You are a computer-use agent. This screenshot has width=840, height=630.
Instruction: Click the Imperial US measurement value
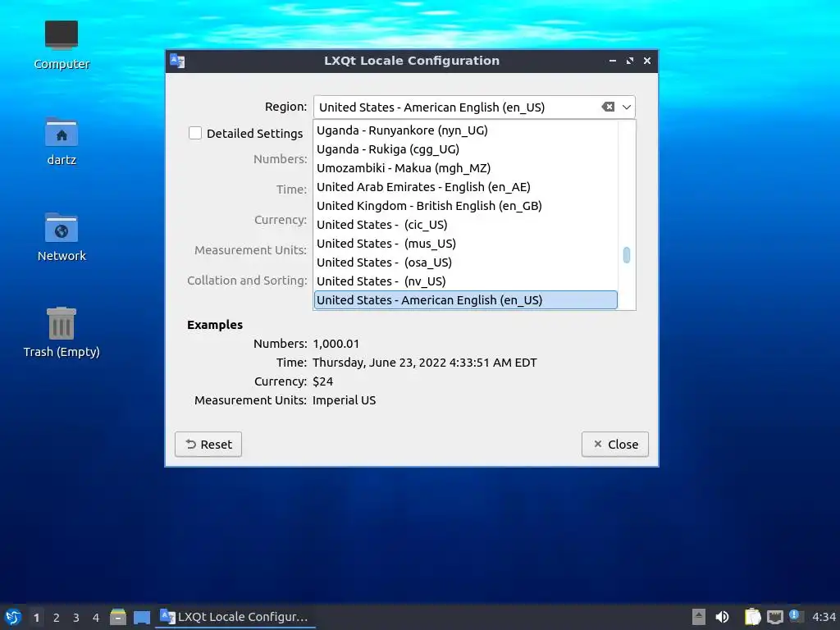344,400
